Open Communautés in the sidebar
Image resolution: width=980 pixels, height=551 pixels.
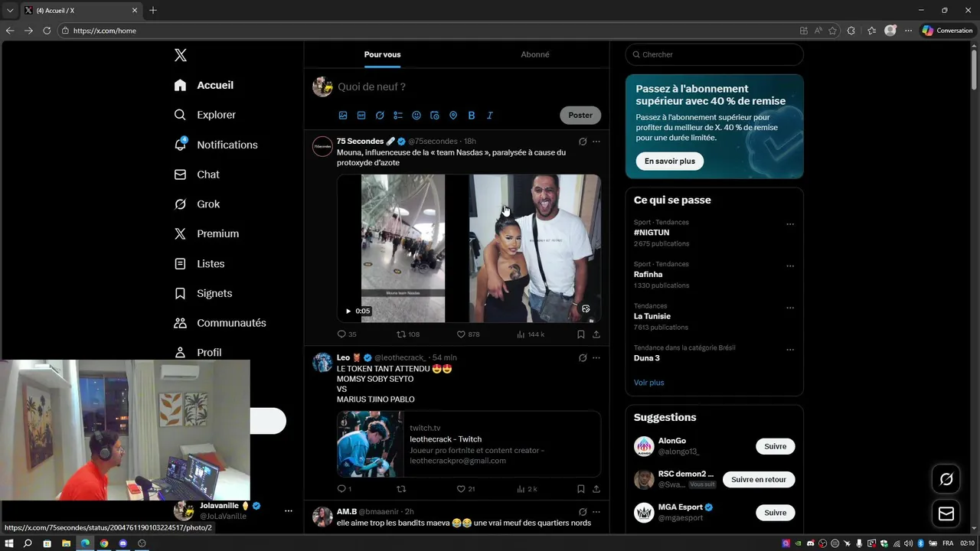220,323
